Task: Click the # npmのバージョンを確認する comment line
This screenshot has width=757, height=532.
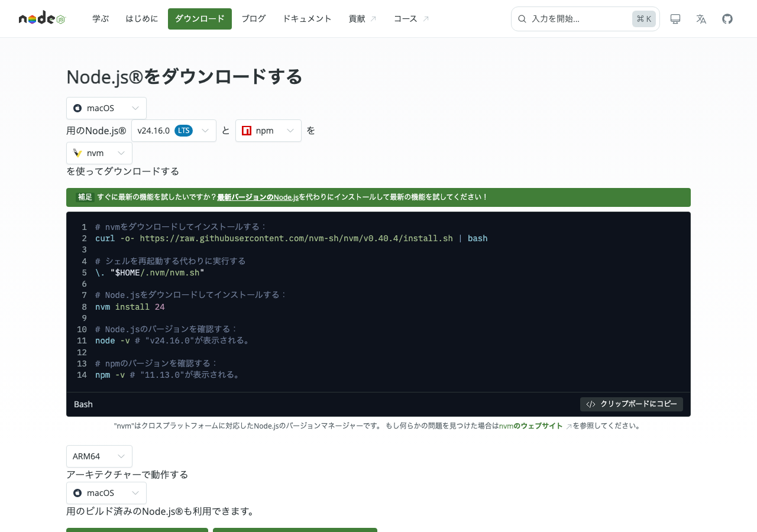Action: click(157, 364)
